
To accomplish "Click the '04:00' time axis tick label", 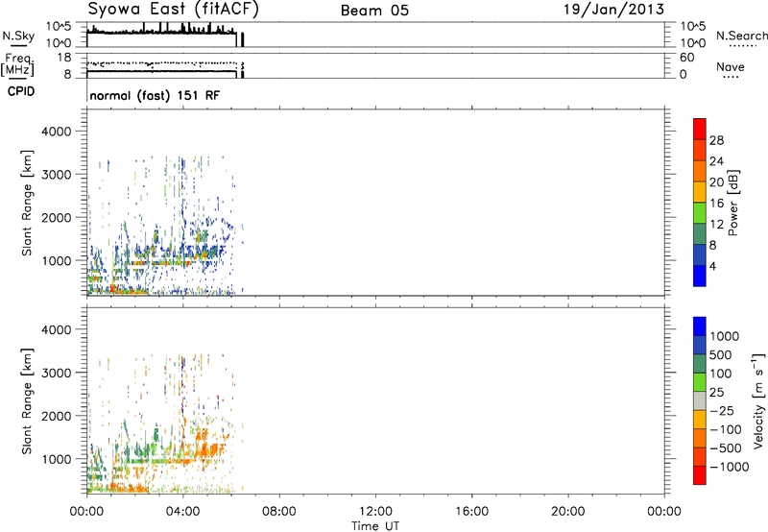I will [x=182, y=512].
